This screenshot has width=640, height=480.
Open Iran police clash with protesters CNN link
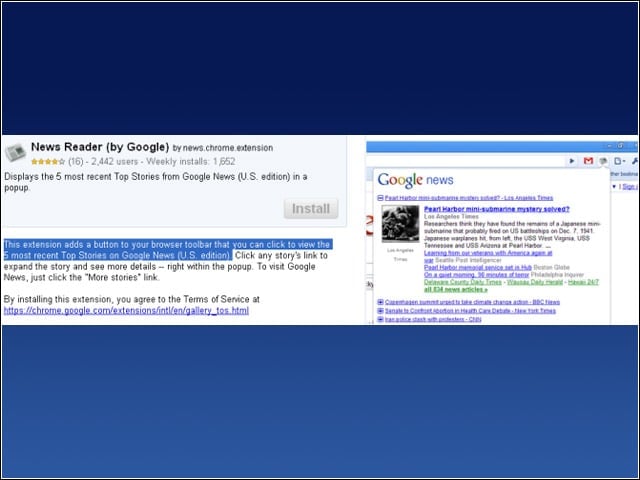click(x=433, y=319)
